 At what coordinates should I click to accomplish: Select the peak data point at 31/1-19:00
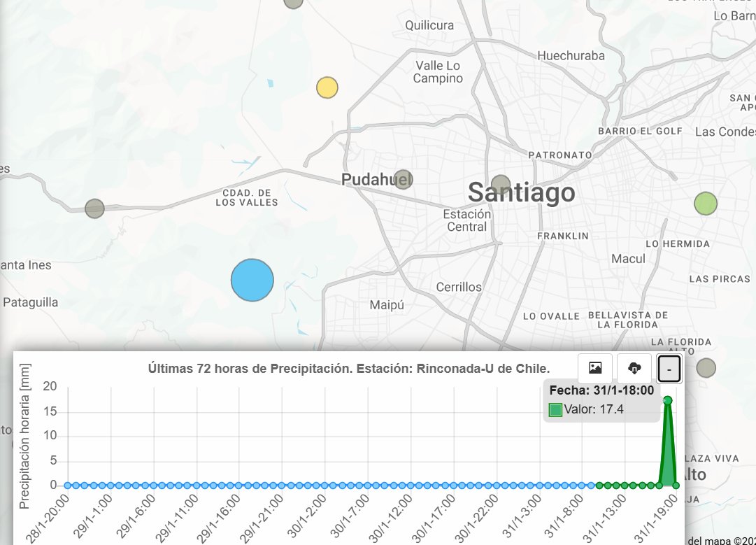click(x=666, y=399)
